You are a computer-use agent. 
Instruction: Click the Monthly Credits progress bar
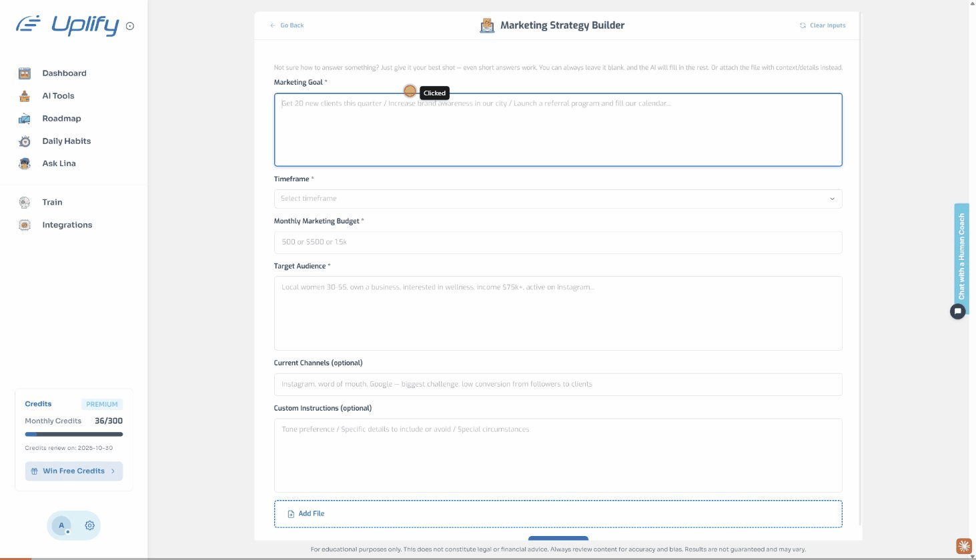tap(73, 434)
